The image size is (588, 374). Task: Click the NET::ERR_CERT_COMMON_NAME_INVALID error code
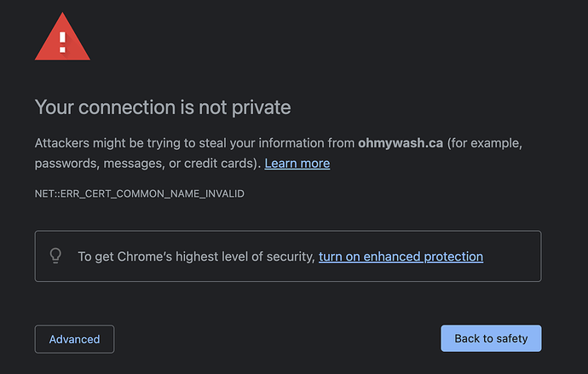140,194
